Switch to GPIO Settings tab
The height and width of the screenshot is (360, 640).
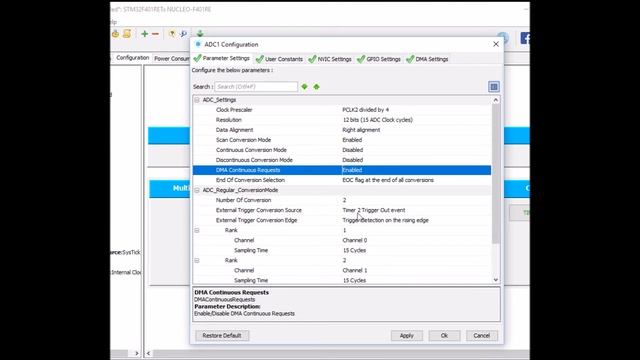pyautogui.click(x=379, y=59)
